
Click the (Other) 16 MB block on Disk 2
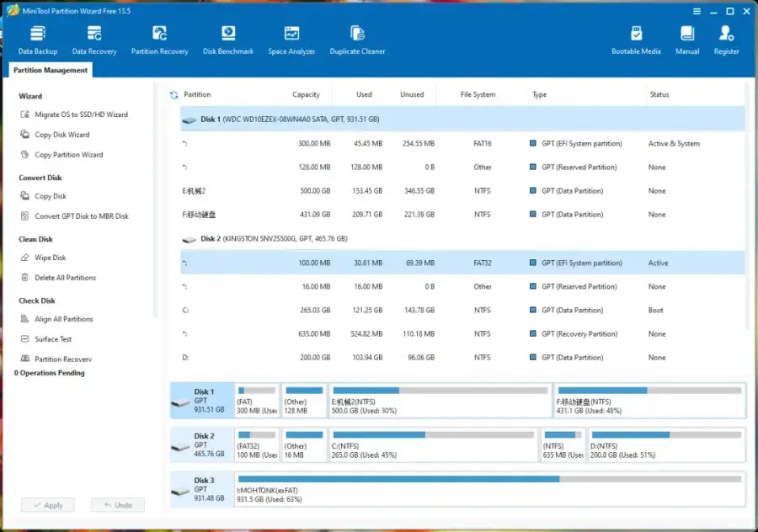pyautogui.click(x=304, y=445)
